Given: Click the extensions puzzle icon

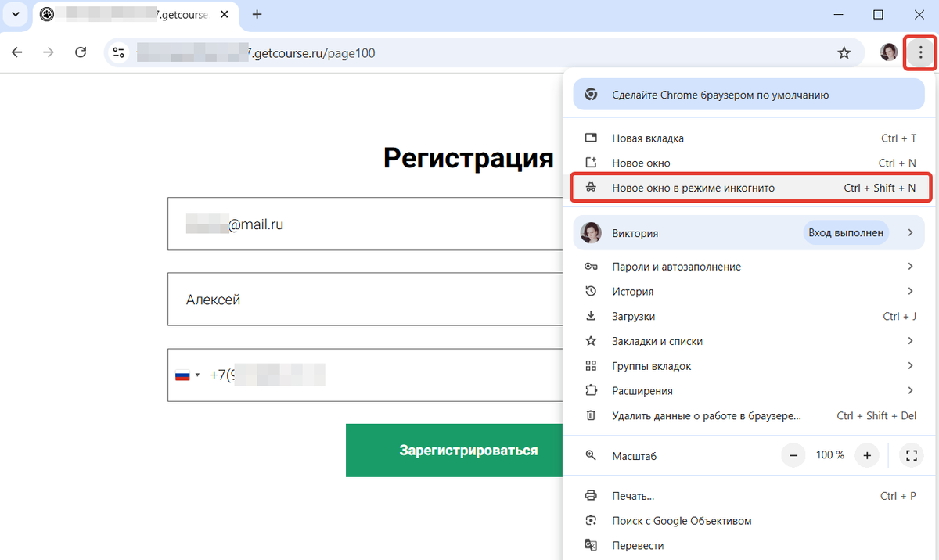Looking at the screenshot, I should click(x=592, y=390).
